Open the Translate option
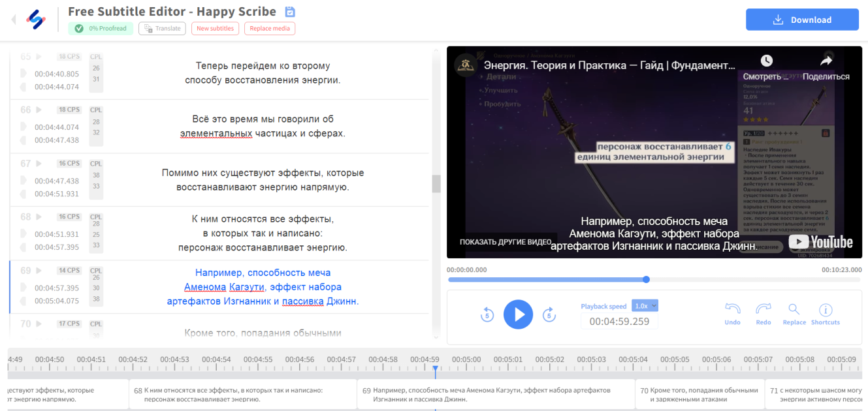The height and width of the screenshot is (411, 868). point(162,29)
